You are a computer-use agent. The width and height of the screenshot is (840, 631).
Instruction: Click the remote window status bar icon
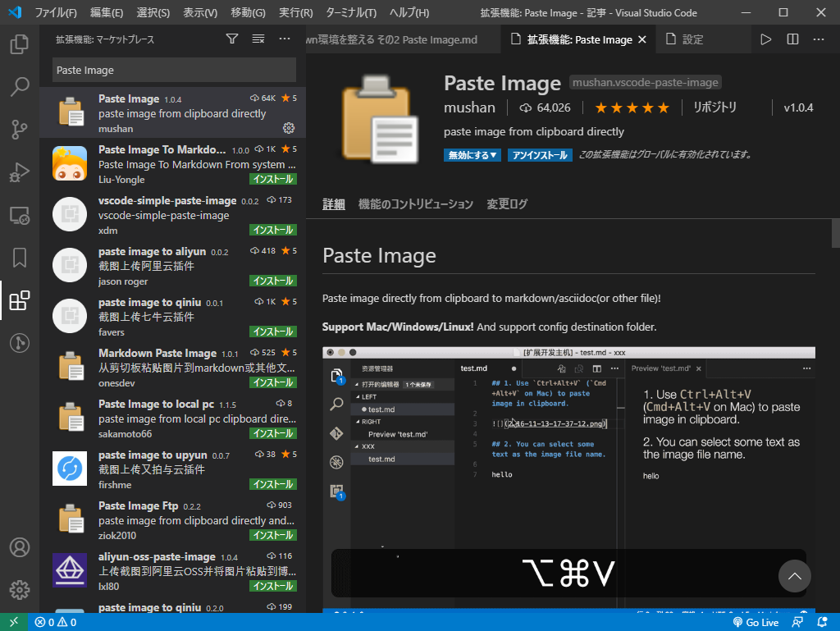coord(14,622)
